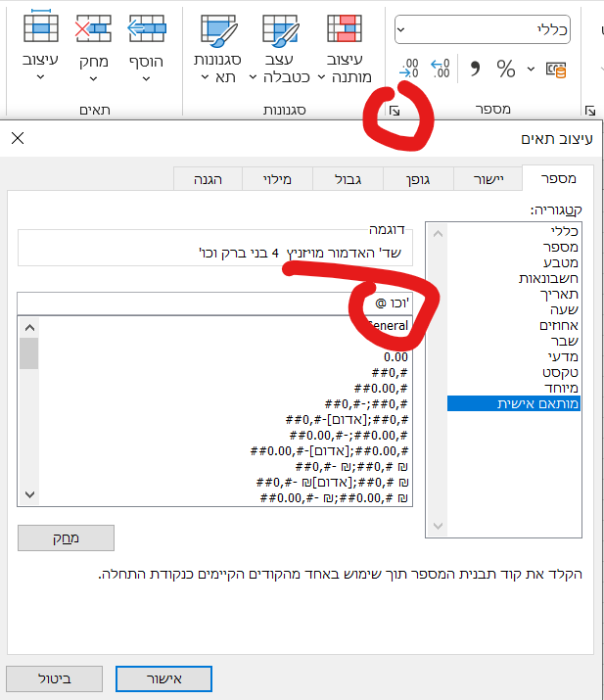Expand the עצב כטבלה dropdown arrow

[x=253, y=77]
